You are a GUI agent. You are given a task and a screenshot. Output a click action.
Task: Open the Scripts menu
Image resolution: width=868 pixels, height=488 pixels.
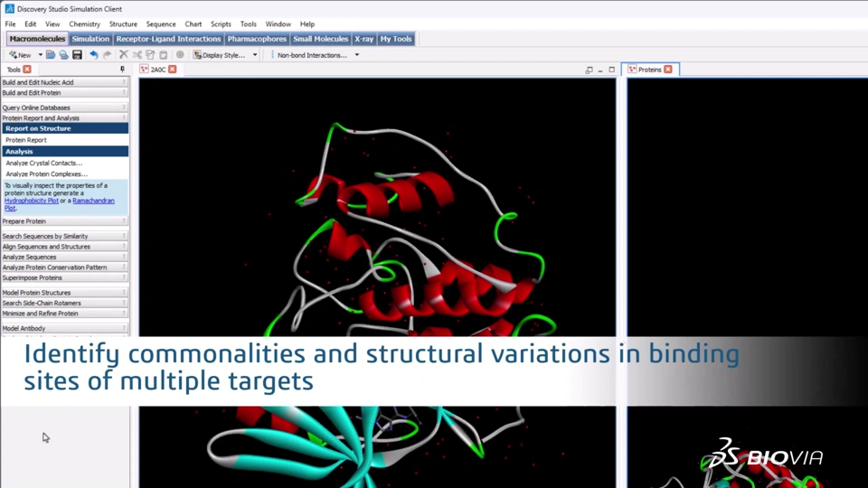[x=221, y=23]
